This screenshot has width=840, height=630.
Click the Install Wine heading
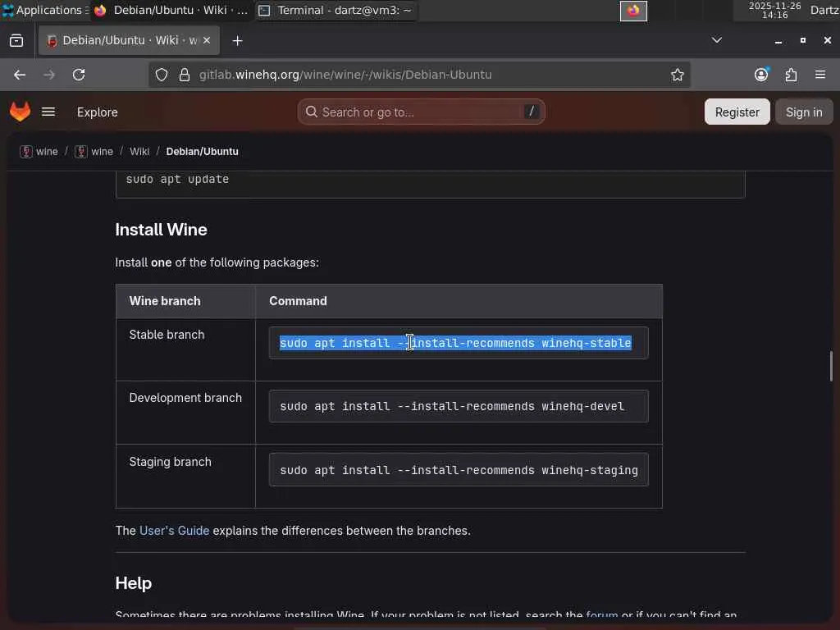point(162,230)
